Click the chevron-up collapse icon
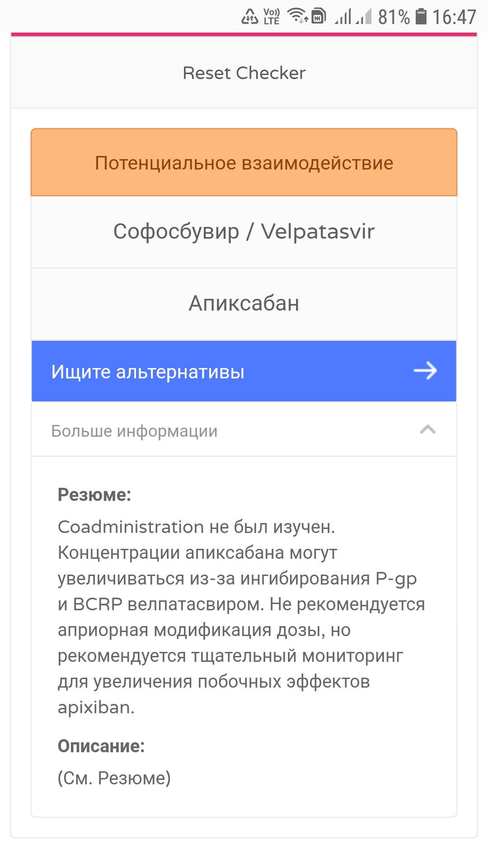This screenshot has height=868, width=488. tap(427, 430)
